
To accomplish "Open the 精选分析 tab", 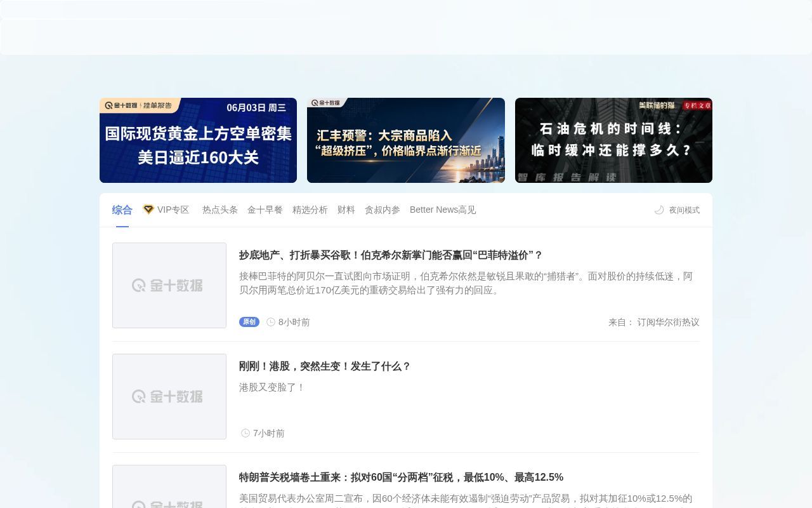I will [310, 210].
